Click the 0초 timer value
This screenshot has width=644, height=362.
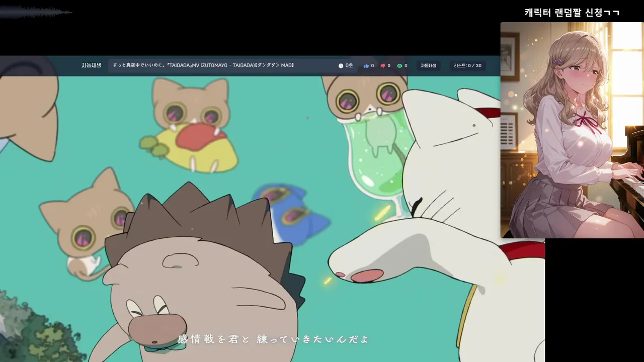349,66
